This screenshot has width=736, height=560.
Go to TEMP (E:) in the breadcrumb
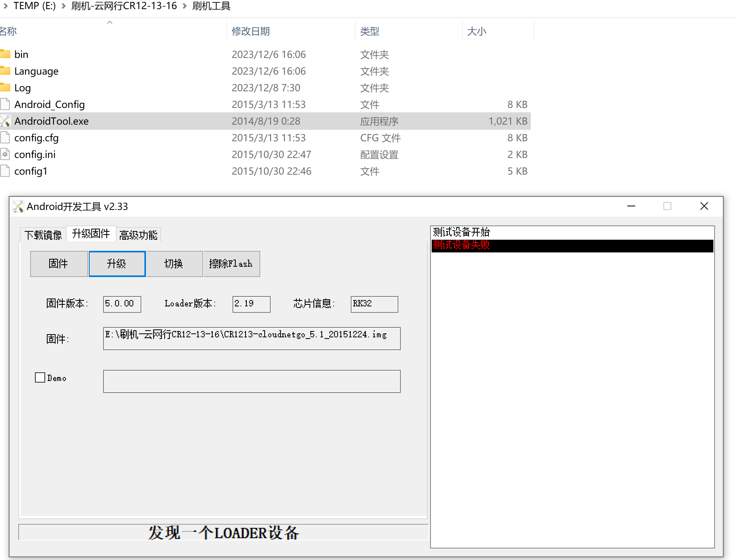35,6
